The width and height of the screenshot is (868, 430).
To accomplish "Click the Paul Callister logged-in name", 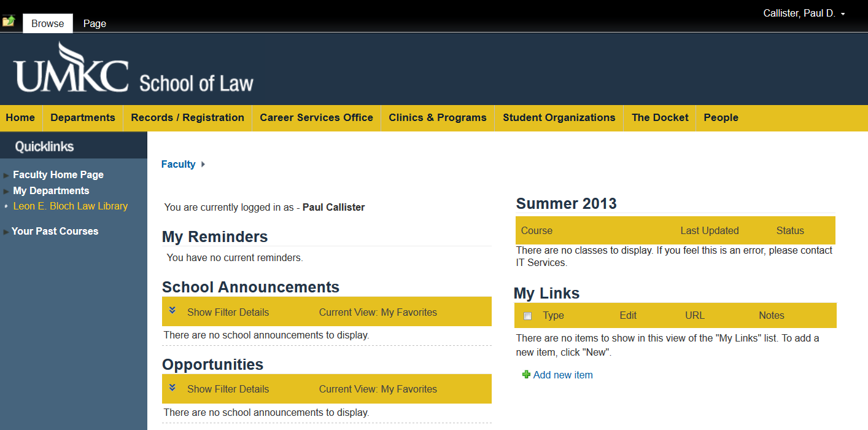I will (333, 207).
